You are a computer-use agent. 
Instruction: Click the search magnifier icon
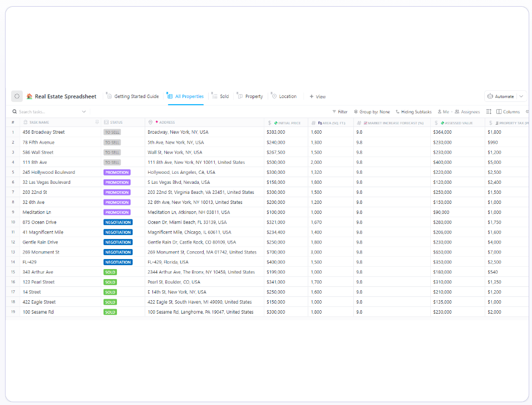(14, 111)
